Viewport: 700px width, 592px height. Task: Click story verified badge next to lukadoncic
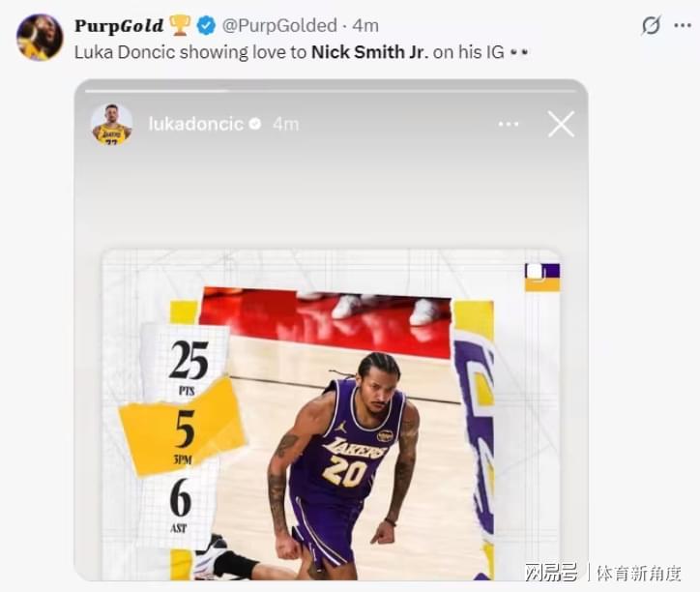[x=255, y=124]
